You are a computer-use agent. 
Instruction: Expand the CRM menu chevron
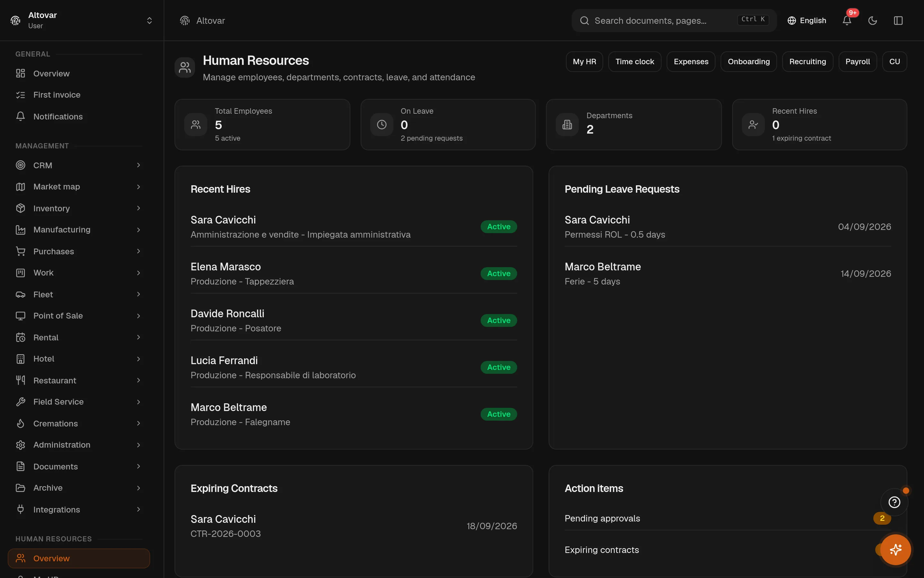[139, 165]
